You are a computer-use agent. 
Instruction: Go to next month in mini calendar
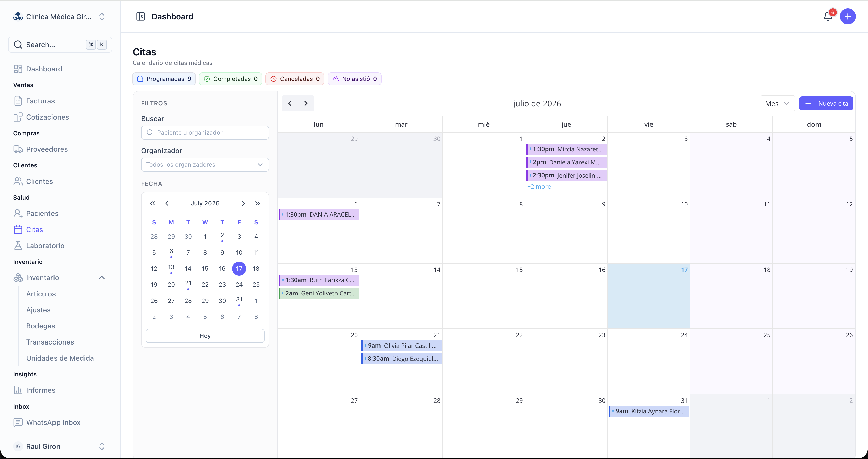tap(243, 203)
